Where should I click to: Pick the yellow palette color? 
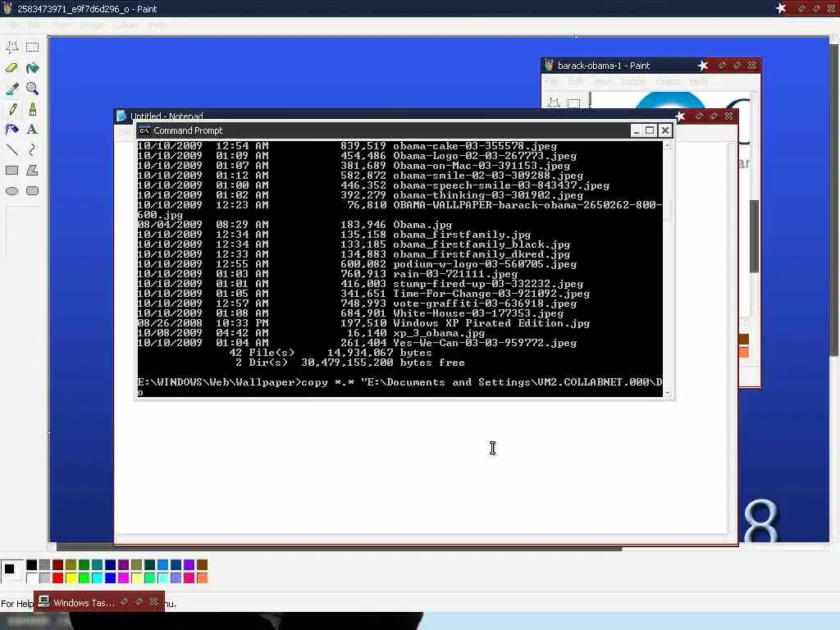pyautogui.click(x=71, y=577)
